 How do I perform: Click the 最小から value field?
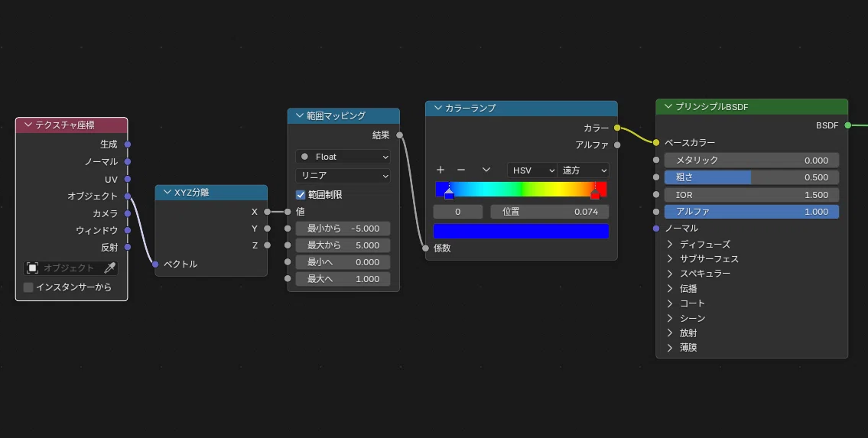pyautogui.click(x=343, y=229)
